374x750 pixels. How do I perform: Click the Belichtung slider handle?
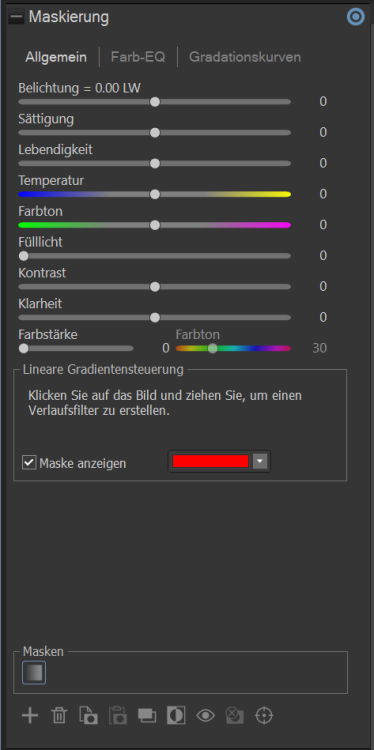pyautogui.click(x=154, y=102)
